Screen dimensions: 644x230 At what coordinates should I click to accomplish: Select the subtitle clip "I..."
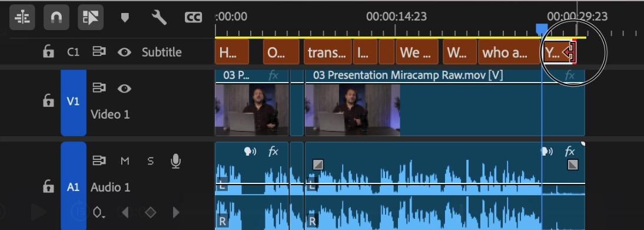[x=365, y=52]
